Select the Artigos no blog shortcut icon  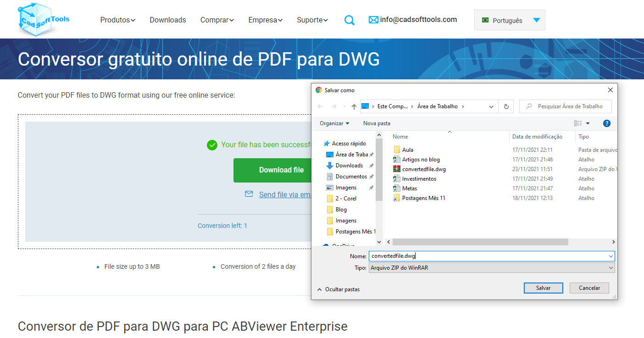pos(397,160)
